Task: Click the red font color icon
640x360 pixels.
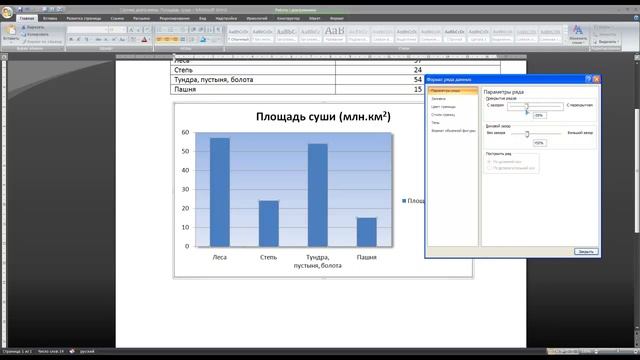Action: [x=144, y=40]
